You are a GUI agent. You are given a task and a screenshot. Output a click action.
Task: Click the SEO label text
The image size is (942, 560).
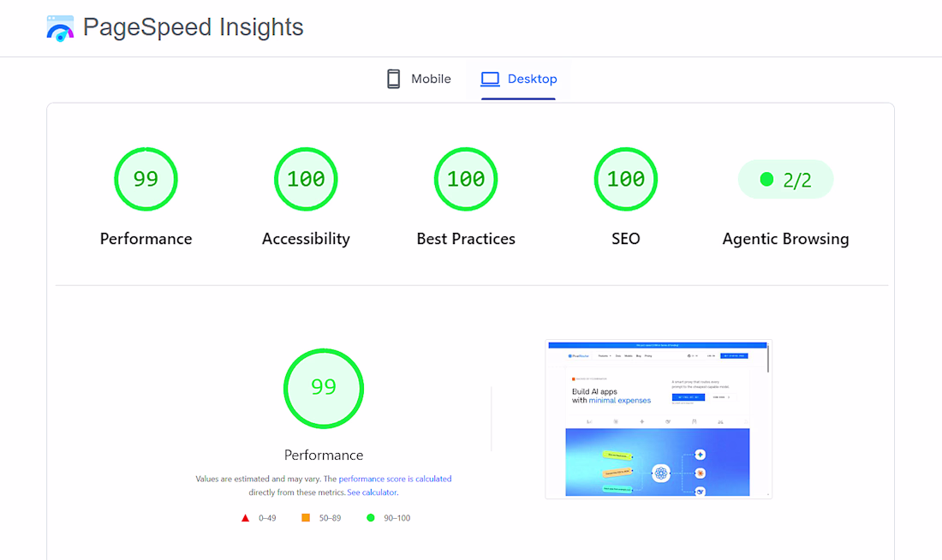click(625, 239)
